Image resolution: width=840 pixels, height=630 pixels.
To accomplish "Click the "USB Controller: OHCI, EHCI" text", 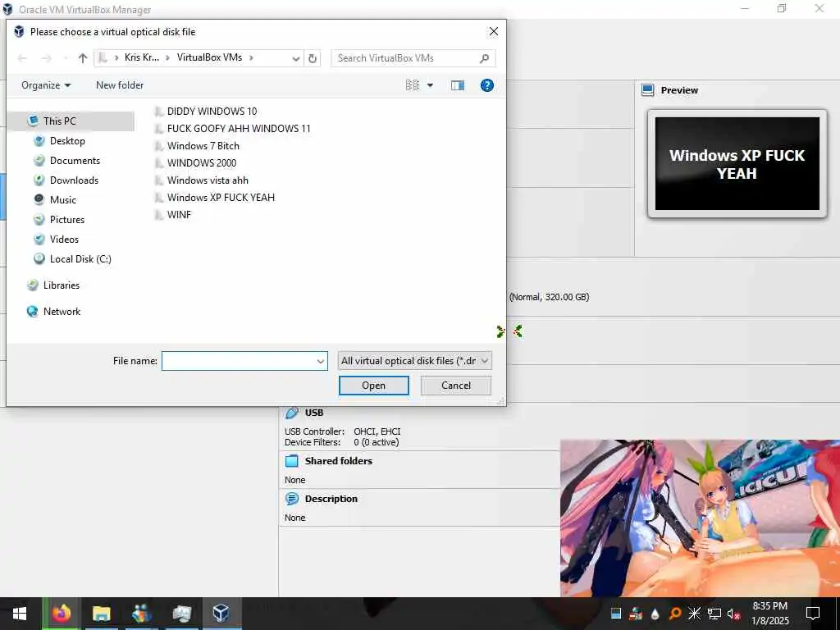I will 343,431.
